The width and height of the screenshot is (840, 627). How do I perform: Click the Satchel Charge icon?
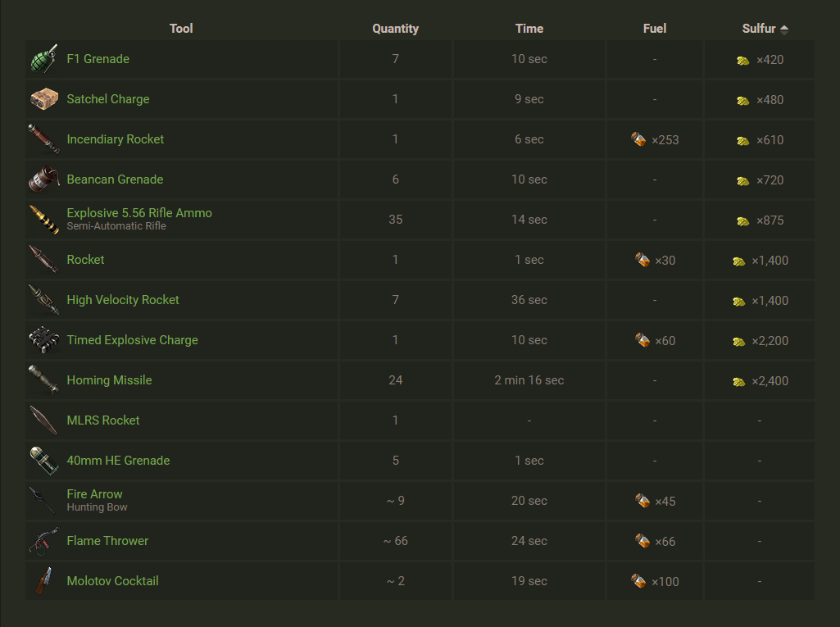coord(43,99)
